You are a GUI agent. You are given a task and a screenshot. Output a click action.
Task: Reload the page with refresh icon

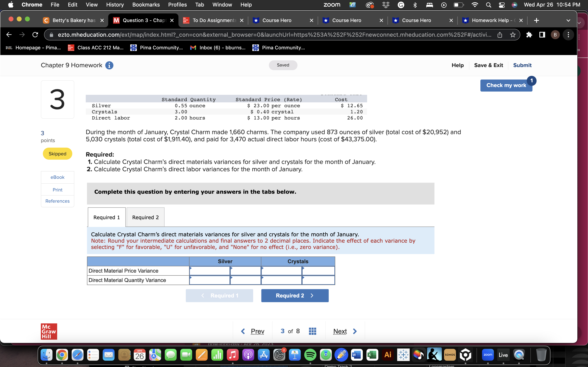tap(35, 35)
